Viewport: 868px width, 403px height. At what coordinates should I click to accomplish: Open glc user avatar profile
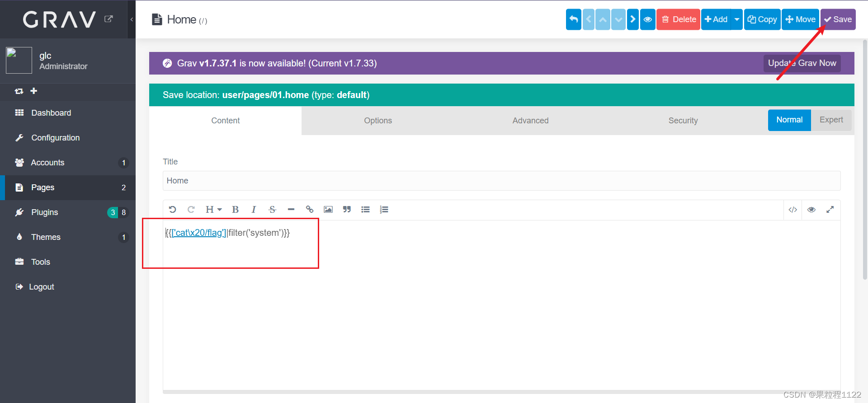point(19,60)
